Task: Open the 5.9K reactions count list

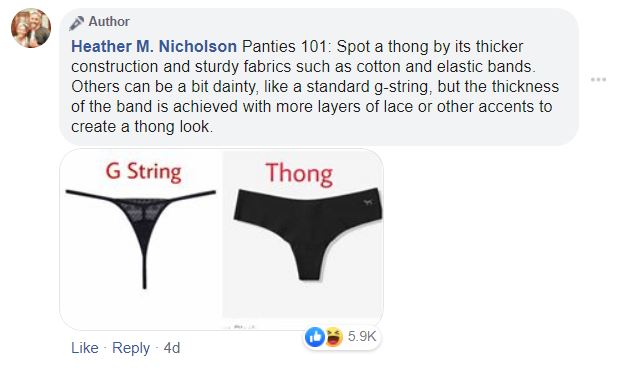Action: [x=362, y=337]
